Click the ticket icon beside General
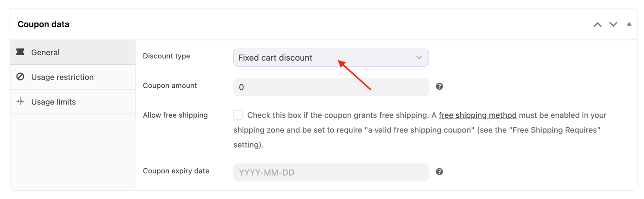Screen dimensions: 644x199 coord(20,52)
